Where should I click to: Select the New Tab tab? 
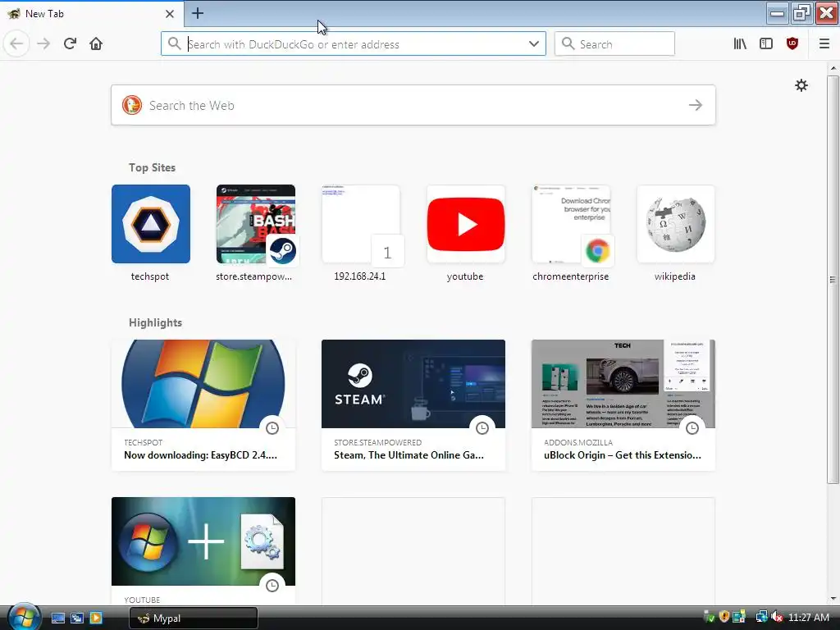[x=92, y=14]
